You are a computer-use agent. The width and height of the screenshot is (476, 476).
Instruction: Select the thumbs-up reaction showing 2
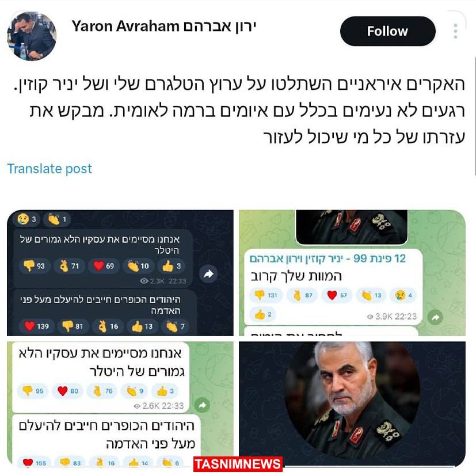262,314
